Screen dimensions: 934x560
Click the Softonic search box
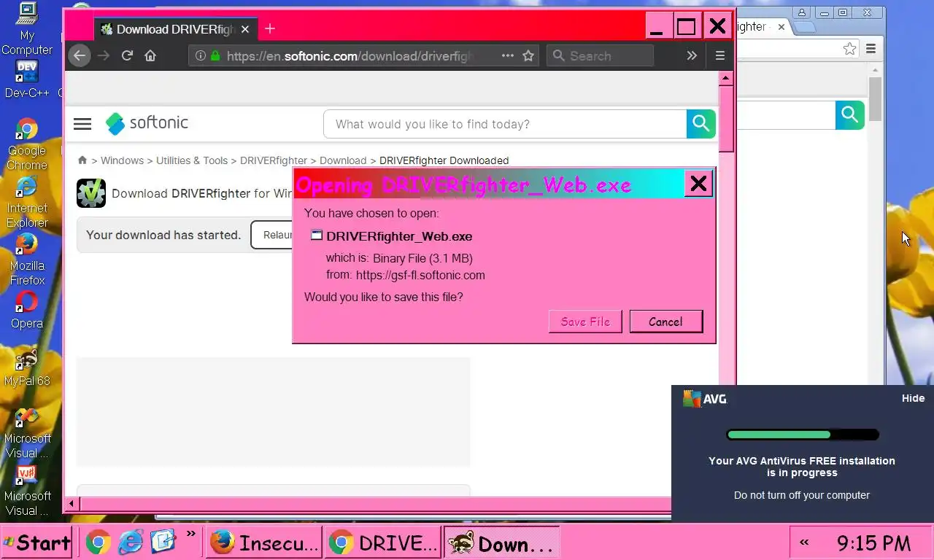click(505, 124)
